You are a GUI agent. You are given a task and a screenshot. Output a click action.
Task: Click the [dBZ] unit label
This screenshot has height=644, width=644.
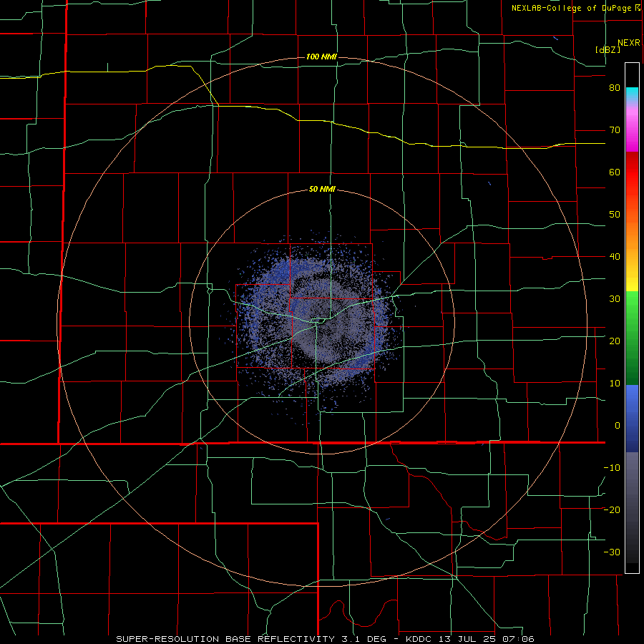608,50
